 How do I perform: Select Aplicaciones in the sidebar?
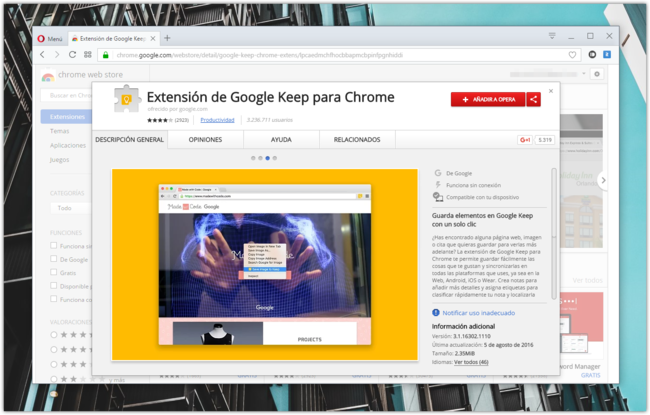(68, 146)
